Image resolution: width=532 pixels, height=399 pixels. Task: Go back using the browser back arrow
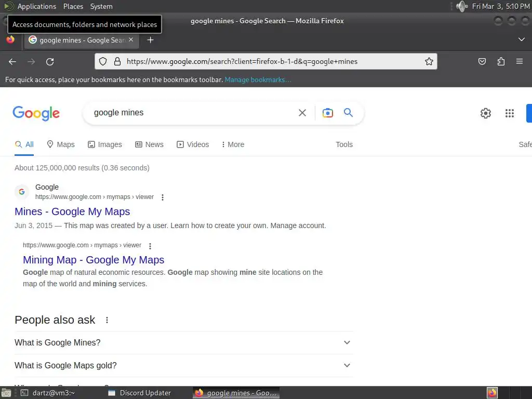click(12, 61)
